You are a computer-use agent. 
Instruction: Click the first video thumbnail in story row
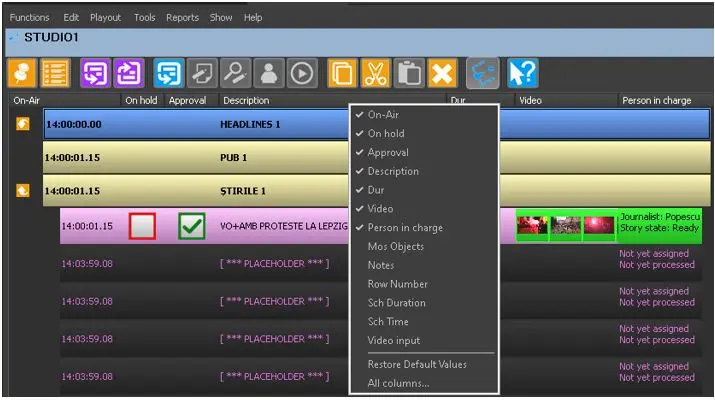(532, 225)
